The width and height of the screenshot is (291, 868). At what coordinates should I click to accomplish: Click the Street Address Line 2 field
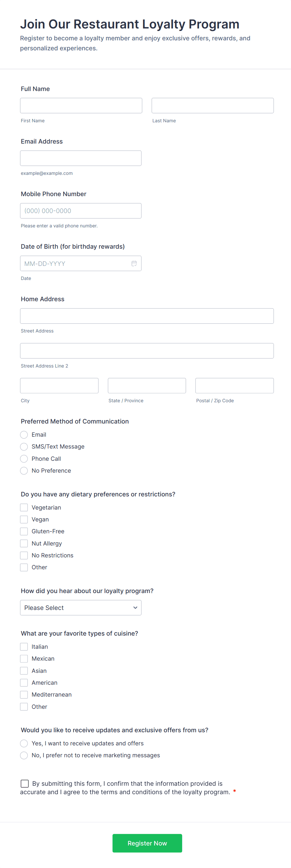click(147, 351)
